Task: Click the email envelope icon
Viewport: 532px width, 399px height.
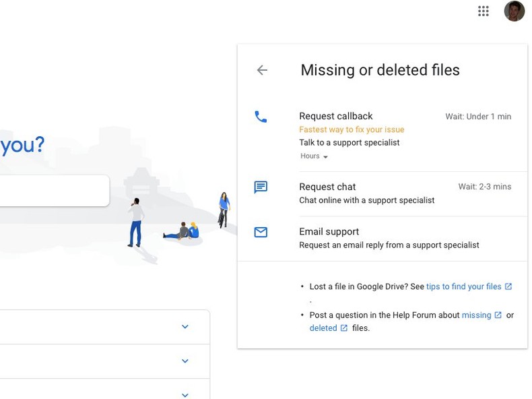Action: point(261,233)
